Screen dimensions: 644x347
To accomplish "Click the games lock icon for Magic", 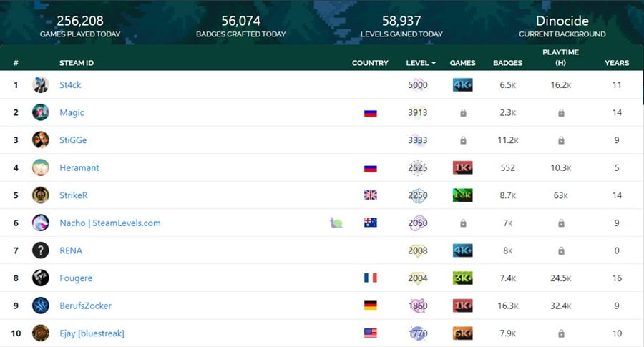I will point(463,113).
